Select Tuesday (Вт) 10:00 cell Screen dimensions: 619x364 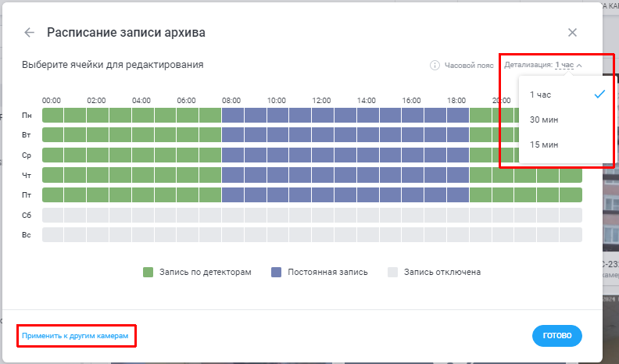277,135
